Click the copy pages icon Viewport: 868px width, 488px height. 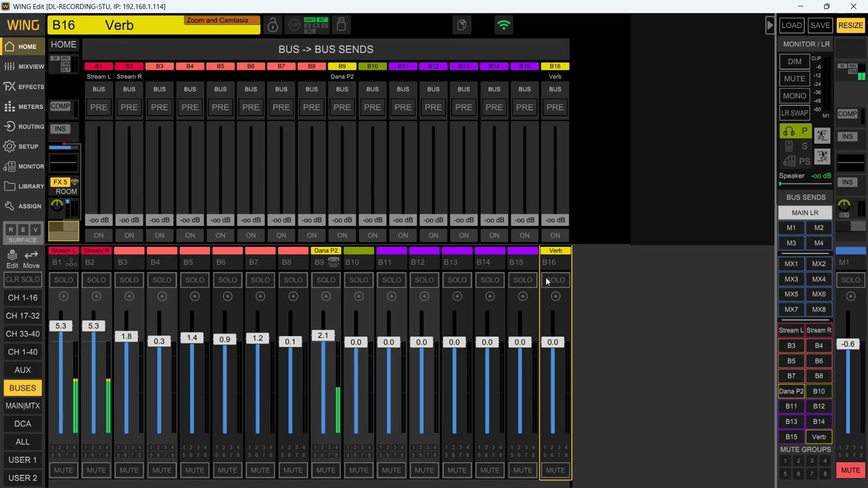(462, 25)
